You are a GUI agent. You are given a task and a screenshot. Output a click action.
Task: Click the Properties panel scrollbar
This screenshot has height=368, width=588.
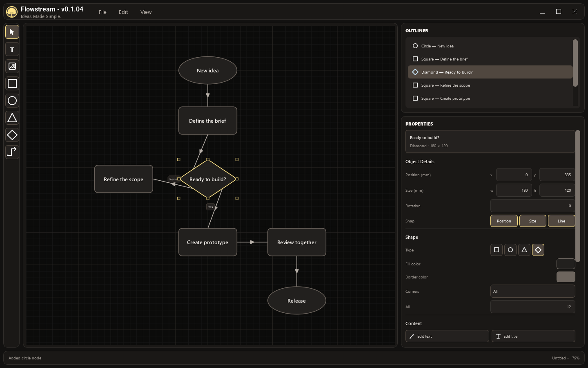pos(578,196)
